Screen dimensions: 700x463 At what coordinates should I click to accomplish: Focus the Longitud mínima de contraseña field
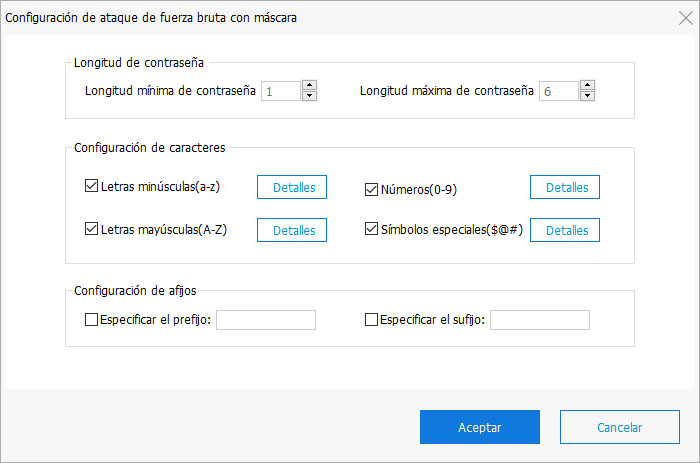[281, 91]
